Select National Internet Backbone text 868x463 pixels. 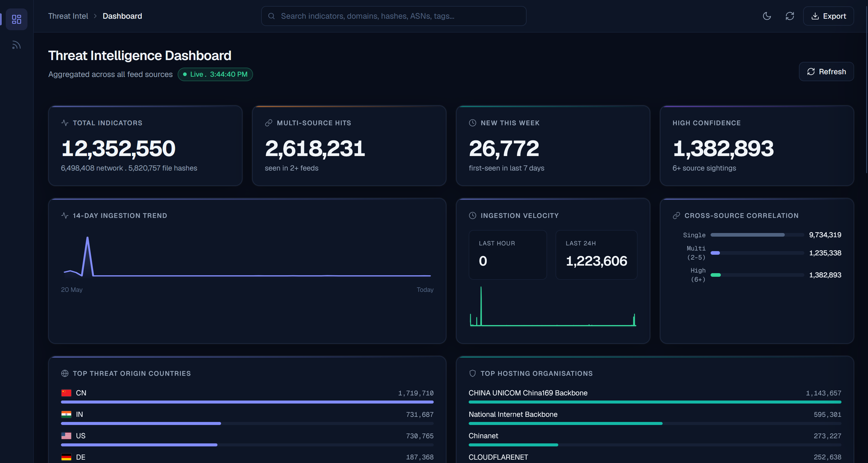[513, 414]
